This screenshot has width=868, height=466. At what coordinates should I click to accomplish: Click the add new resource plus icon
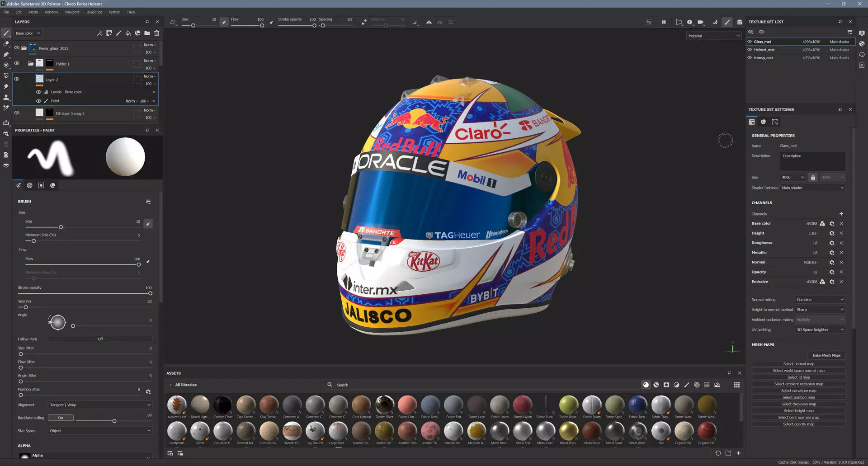[738, 453]
